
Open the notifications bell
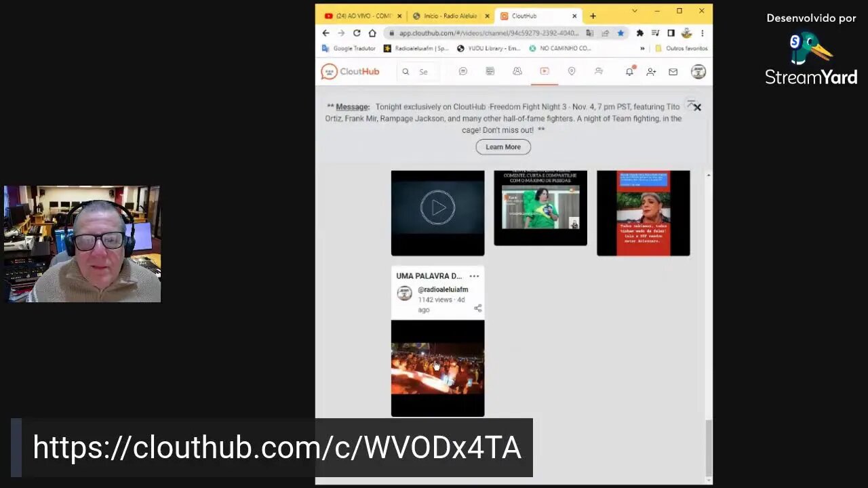pos(629,71)
